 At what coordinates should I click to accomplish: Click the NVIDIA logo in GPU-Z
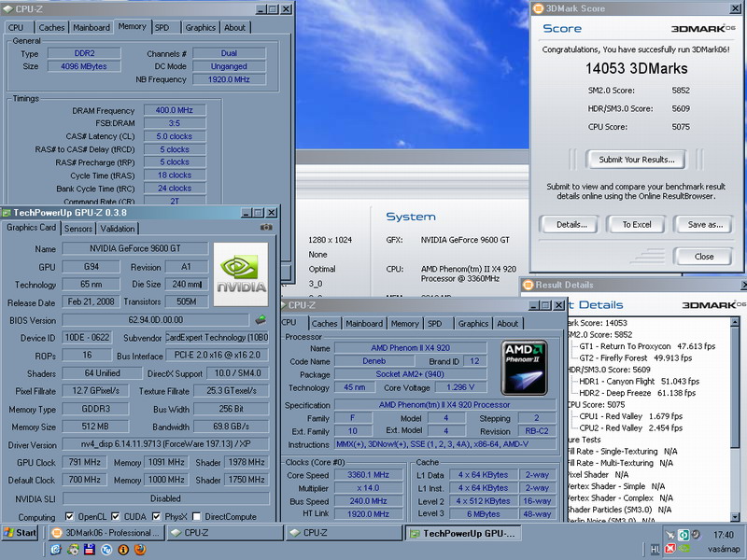pos(240,272)
